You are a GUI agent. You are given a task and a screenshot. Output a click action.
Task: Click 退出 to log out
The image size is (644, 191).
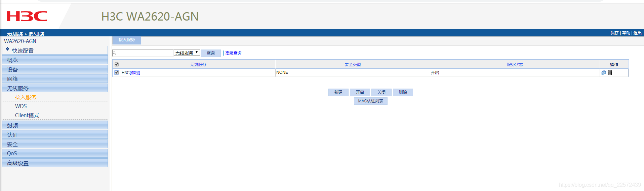tap(638, 33)
